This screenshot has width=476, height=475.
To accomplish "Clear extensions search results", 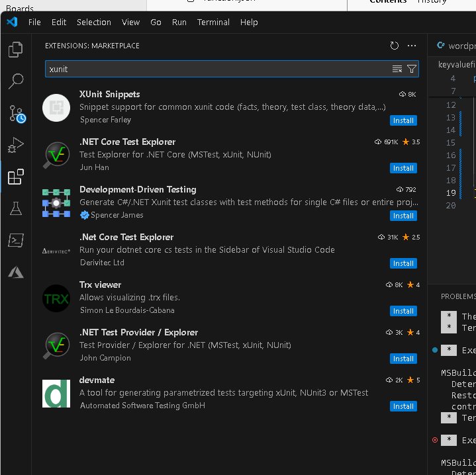I will (x=397, y=69).
